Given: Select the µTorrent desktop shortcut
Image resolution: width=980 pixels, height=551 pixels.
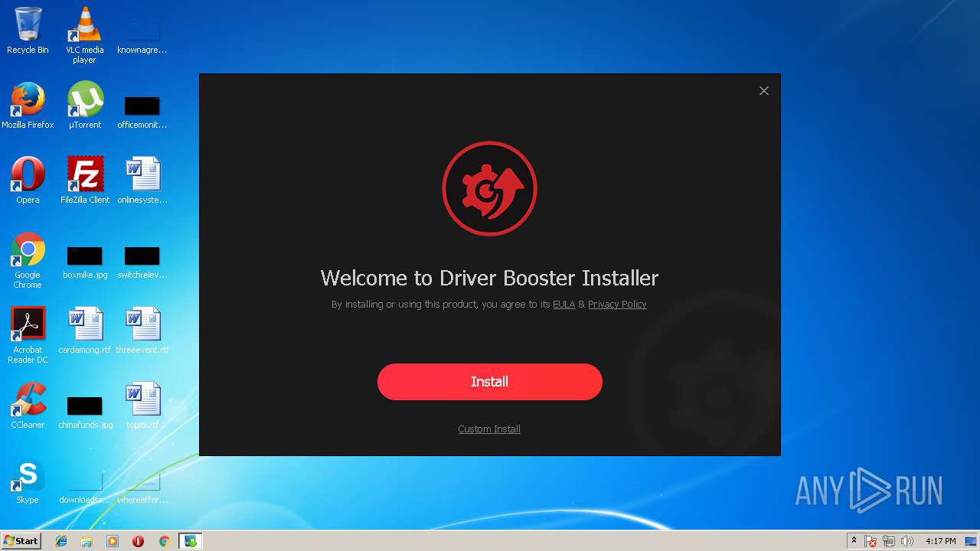Looking at the screenshot, I should click(x=84, y=106).
